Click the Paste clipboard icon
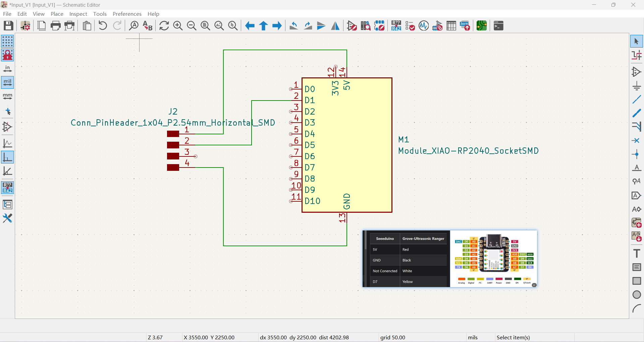644x342 pixels. point(87,26)
